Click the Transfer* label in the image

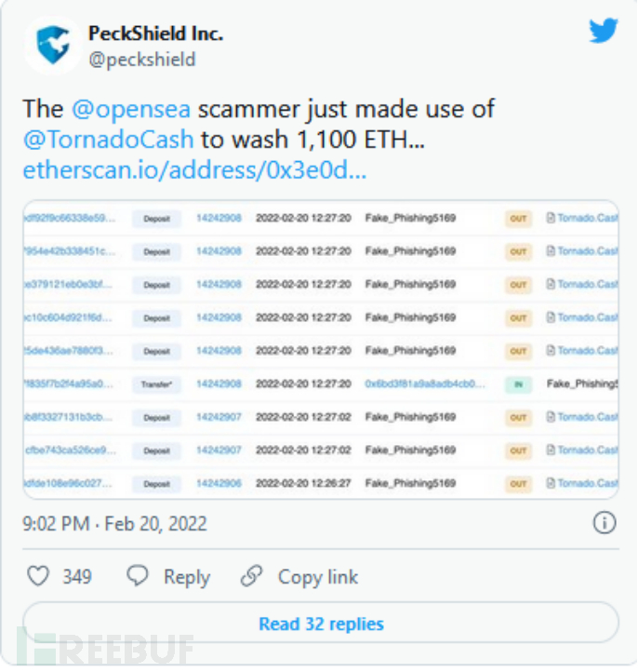[x=156, y=384]
